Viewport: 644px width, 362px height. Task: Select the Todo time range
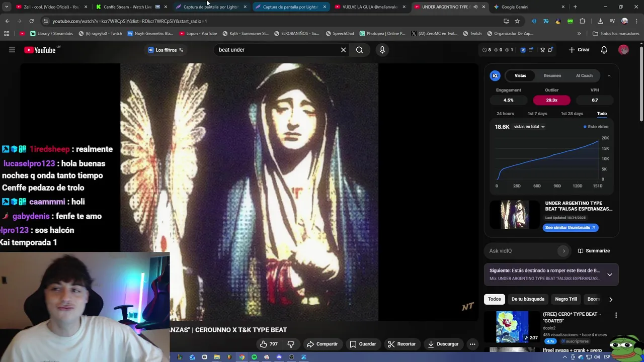point(602,114)
